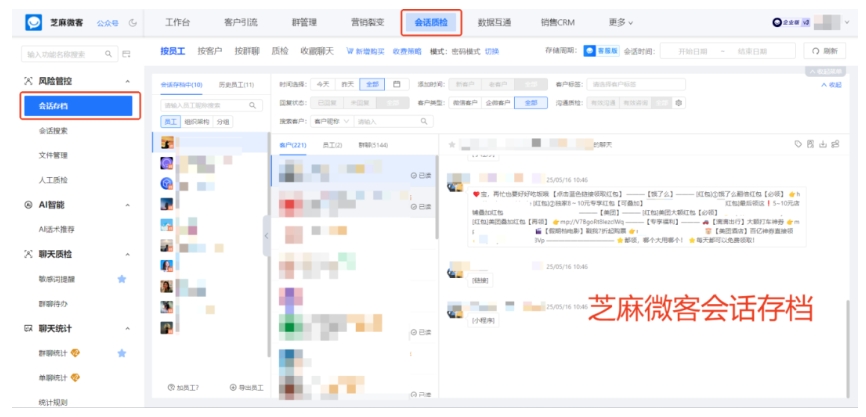The height and width of the screenshot is (417, 866).
Task: Open 会话搜索 in the sidebar
Action: pos(53,131)
